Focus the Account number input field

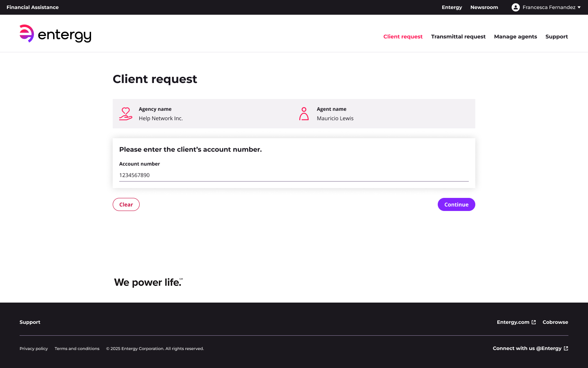294,175
